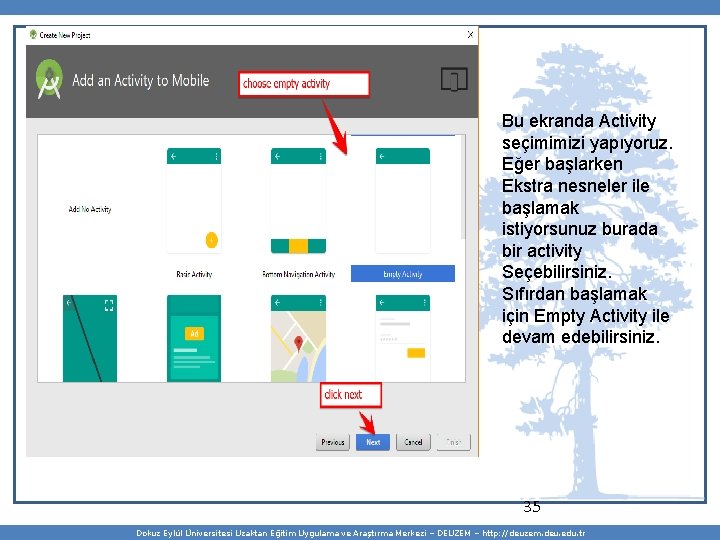720x540 pixels.
Task: Choose the Basic Activity template thumbnail
Action: click(194, 201)
